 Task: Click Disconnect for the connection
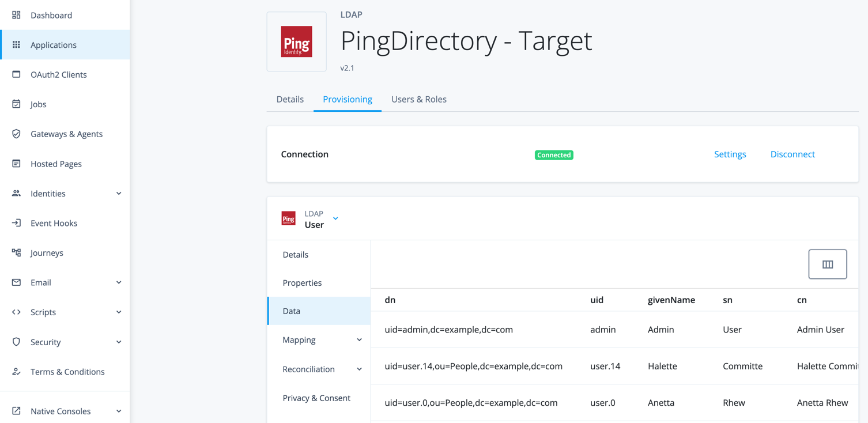(x=792, y=154)
